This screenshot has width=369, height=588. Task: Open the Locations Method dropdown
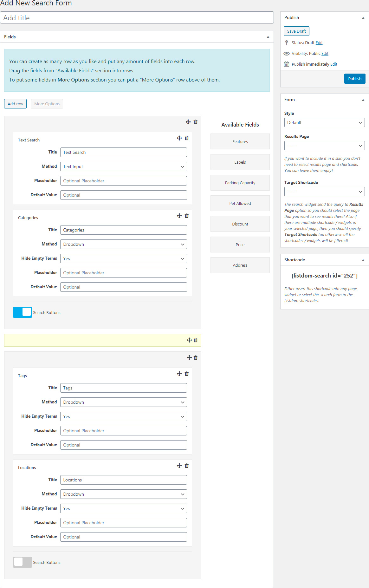(x=124, y=494)
